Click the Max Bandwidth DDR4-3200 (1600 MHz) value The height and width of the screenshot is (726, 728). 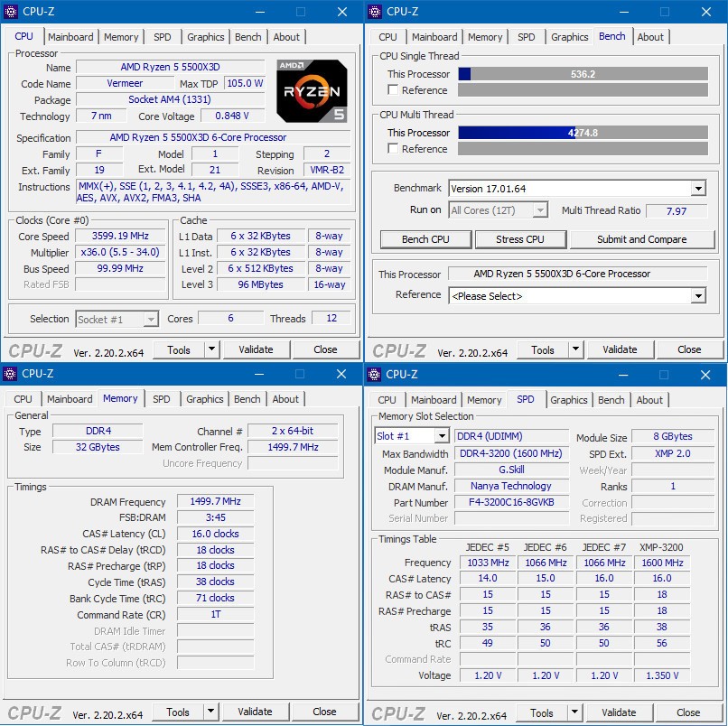coord(511,453)
